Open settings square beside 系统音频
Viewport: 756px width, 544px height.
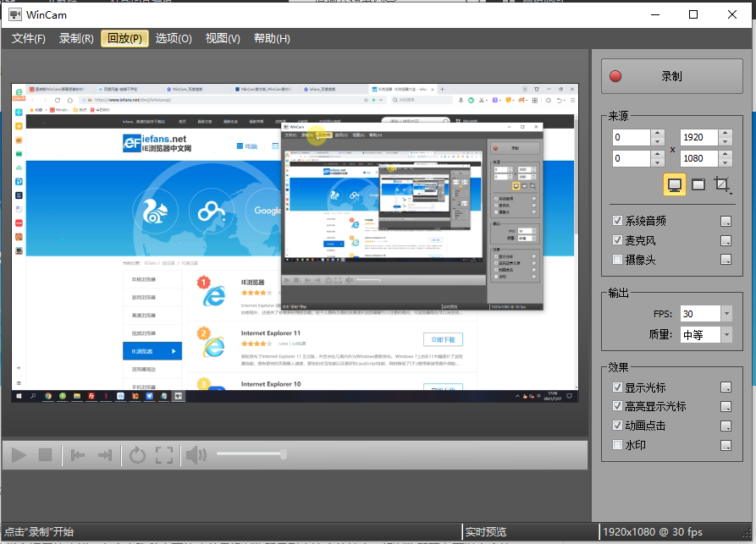pyautogui.click(x=726, y=221)
